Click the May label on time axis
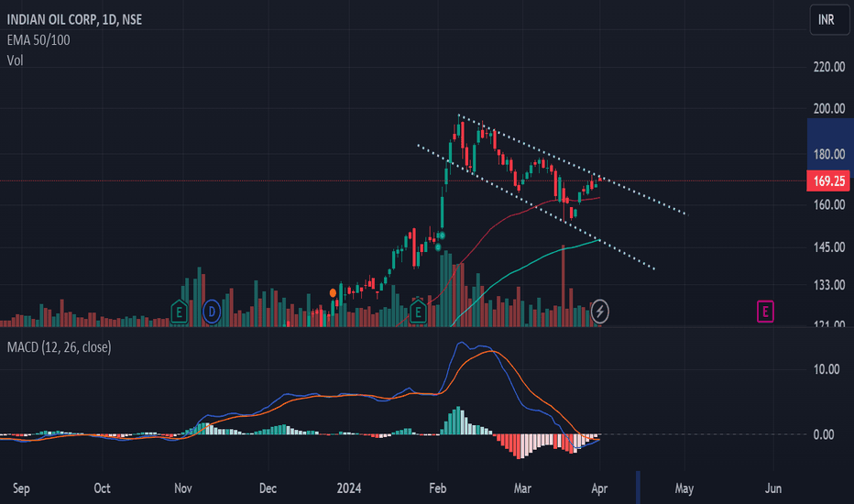This screenshot has width=854, height=504. pyautogui.click(x=684, y=488)
